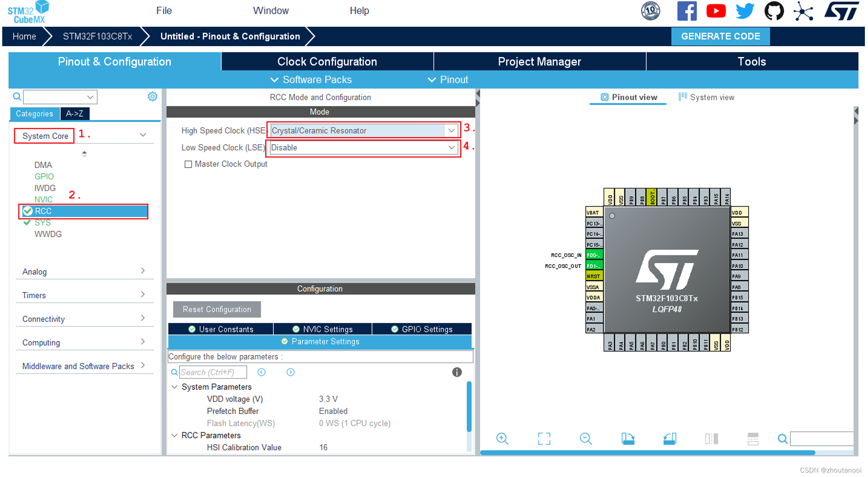Open the Software Packs menu
This screenshot has width=868, height=477.
click(x=311, y=79)
